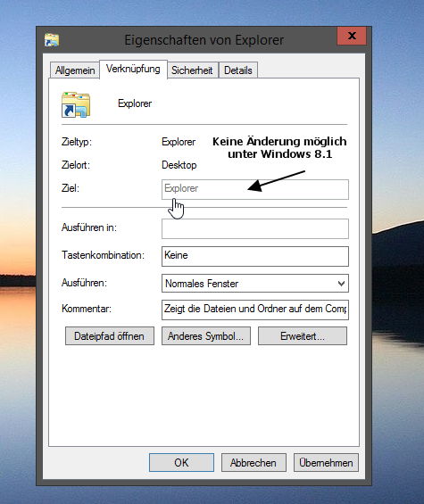Screen dimensions: 424x504
Task: Click the Zieltyp value Explorer
Action: [179, 142]
